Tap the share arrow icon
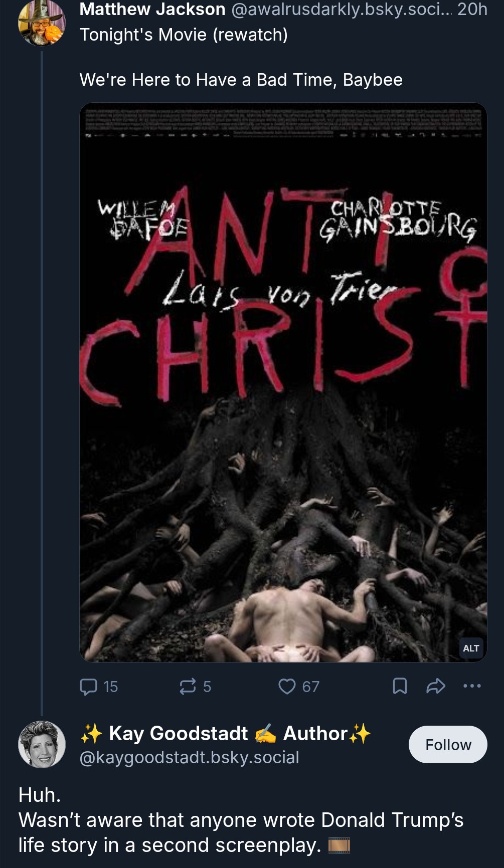This screenshot has height=868, width=504. coord(435,686)
